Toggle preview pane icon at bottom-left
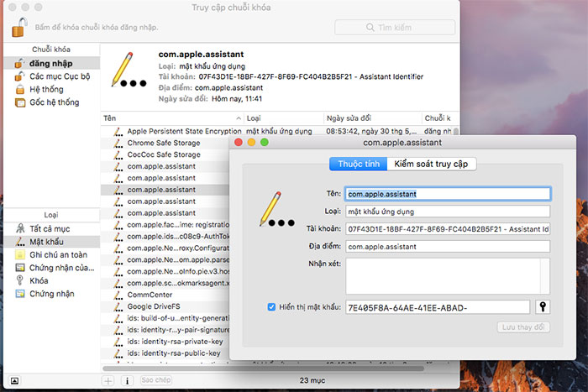Image resolution: width=588 pixels, height=392 pixels. pos(14,381)
